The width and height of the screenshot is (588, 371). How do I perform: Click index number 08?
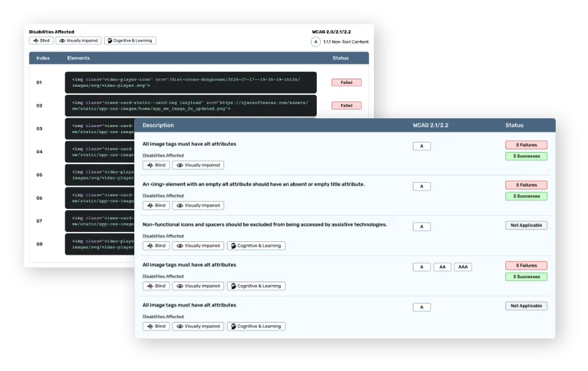click(x=40, y=244)
